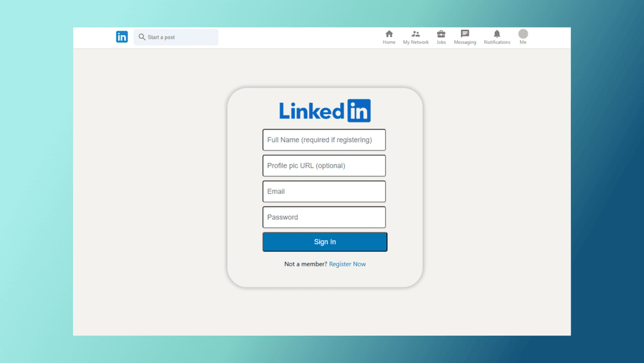Select the Messaging label in the nav bar
This screenshot has height=363, width=644.
point(465,42)
